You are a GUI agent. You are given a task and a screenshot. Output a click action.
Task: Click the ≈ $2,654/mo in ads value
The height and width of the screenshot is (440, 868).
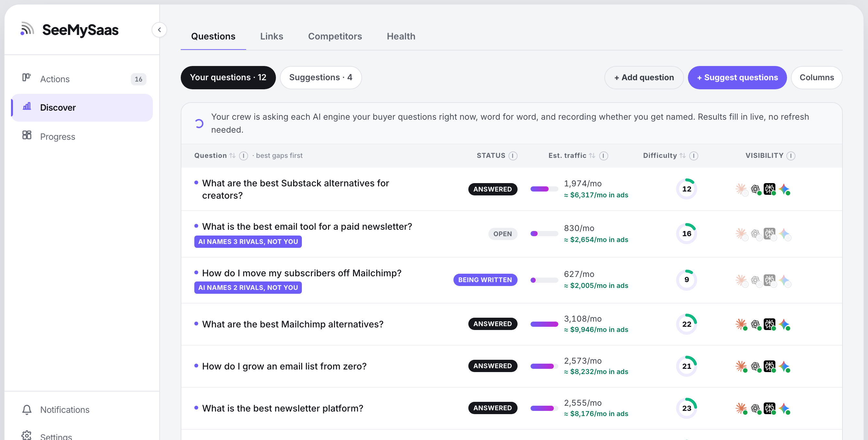tap(596, 240)
